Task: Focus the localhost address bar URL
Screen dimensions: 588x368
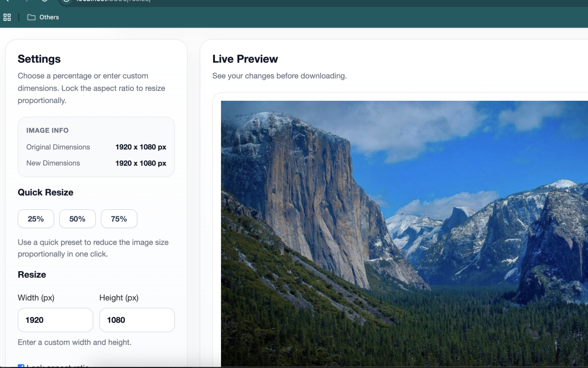Action: pyautogui.click(x=113, y=1)
